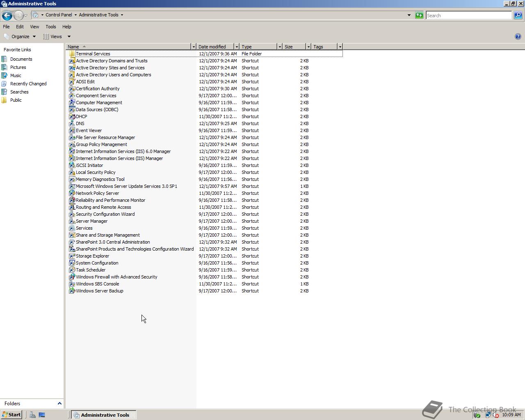Open the Edit menu
This screenshot has width=525, height=420.
pyautogui.click(x=20, y=27)
